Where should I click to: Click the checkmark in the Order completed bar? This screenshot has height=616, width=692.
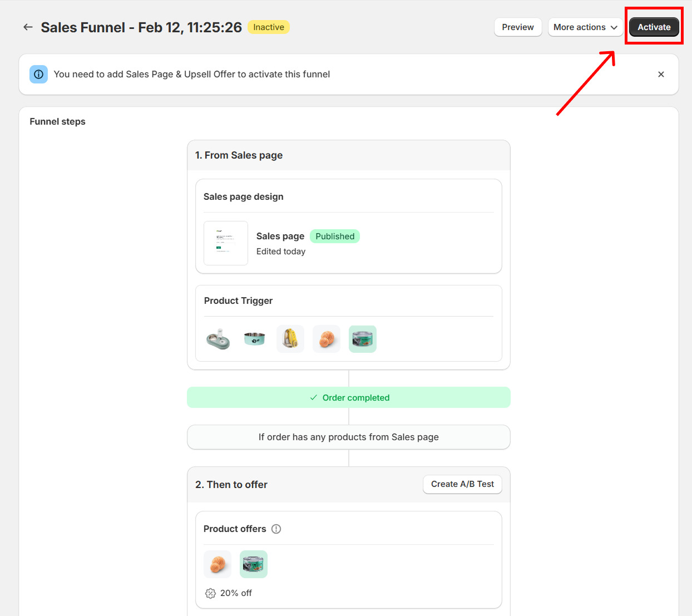pos(313,397)
